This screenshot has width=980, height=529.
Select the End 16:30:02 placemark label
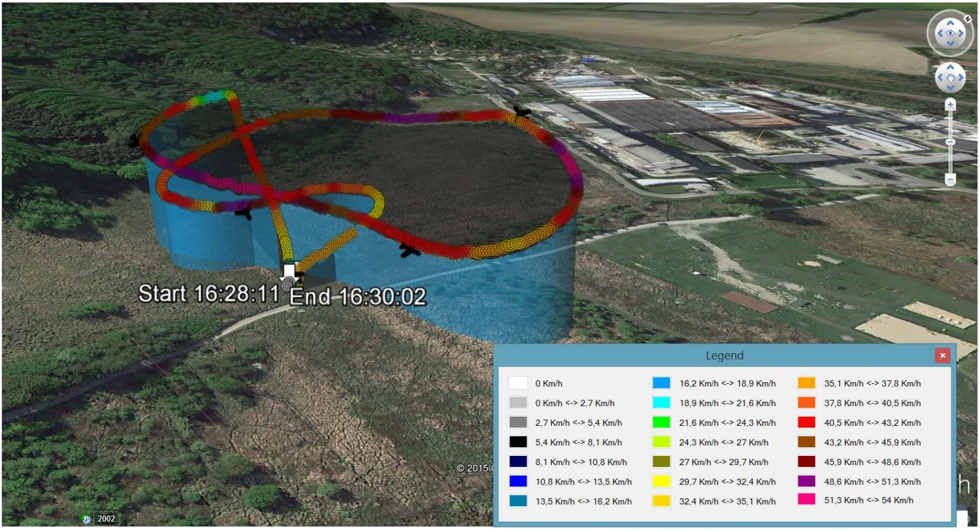coord(357,297)
